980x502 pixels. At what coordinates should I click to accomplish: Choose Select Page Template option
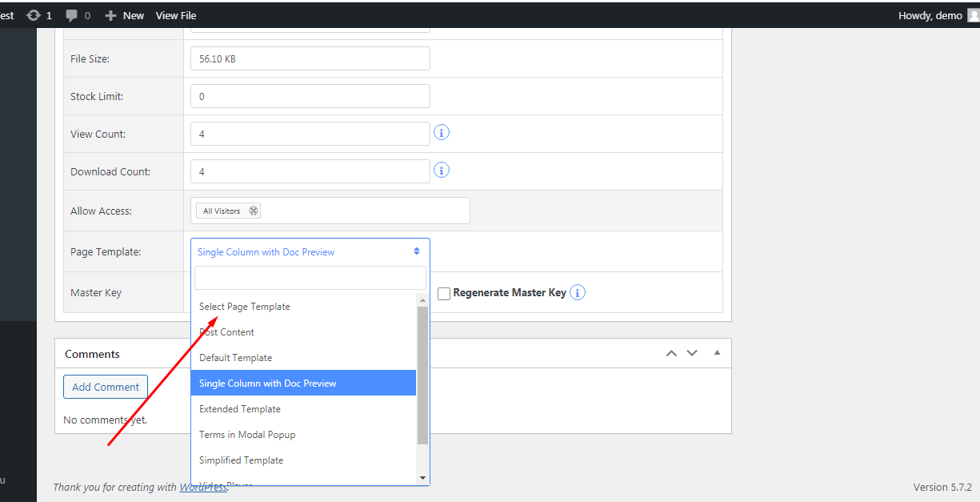(x=303, y=307)
